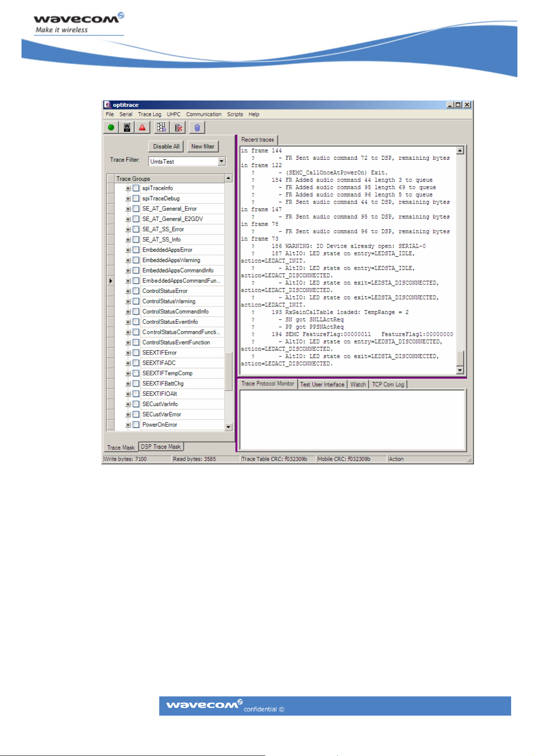Select the ControlStatusCommandInfo row label
The width and height of the screenshot is (534, 756).
(x=175, y=311)
